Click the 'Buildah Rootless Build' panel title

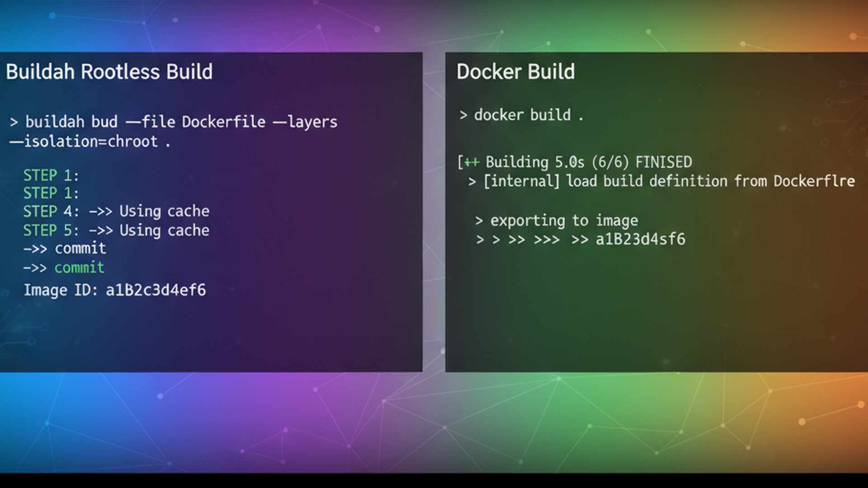[x=109, y=72]
